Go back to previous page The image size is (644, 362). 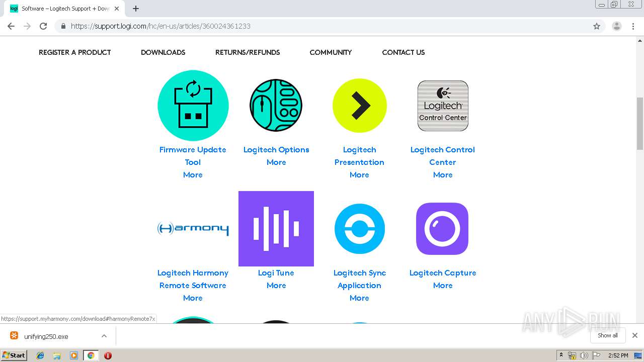(11, 26)
